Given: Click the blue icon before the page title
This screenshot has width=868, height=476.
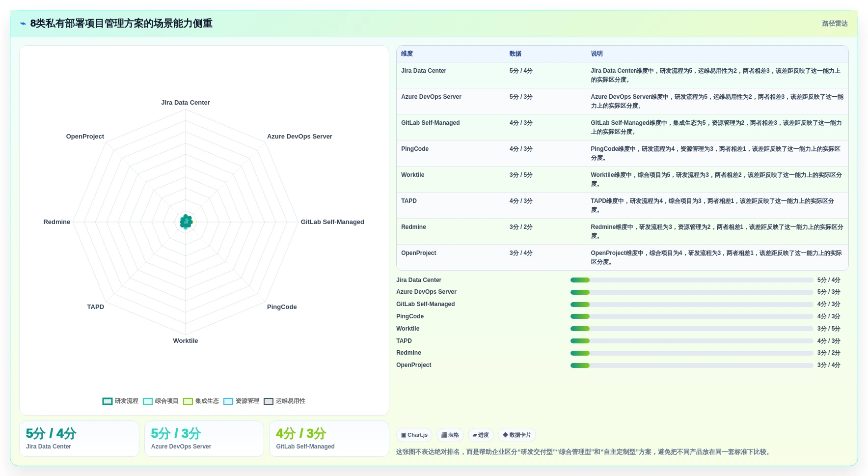Looking at the screenshot, I should pyautogui.click(x=23, y=24).
